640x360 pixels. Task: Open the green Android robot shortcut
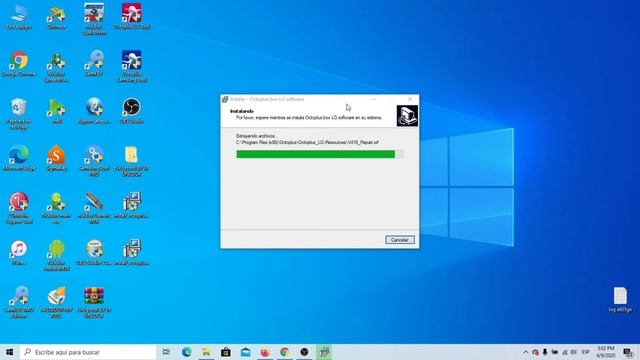coord(57,256)
